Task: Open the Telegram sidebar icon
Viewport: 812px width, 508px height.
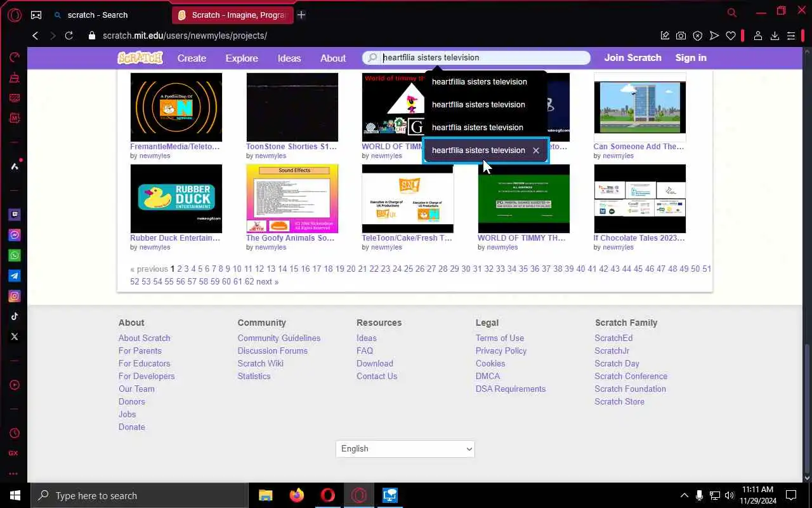Action: [14, 276]
